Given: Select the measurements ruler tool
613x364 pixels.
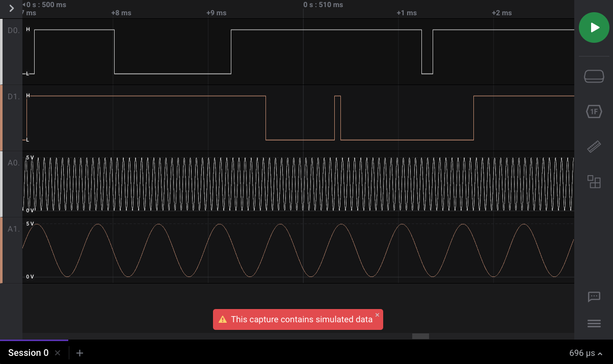Looking at the screenshot, I should pyautogui.click(x=594, y=147).
